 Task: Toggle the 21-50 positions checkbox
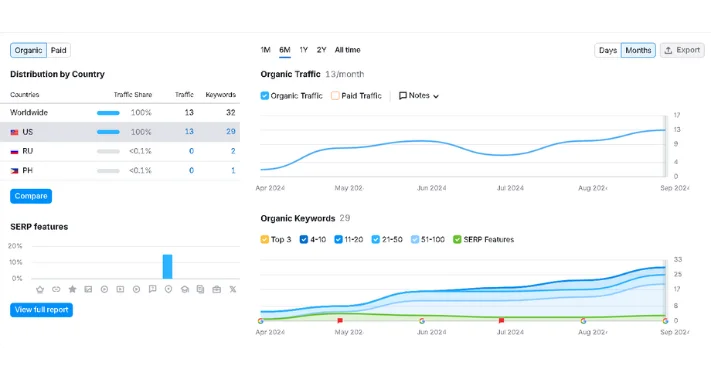375,240
